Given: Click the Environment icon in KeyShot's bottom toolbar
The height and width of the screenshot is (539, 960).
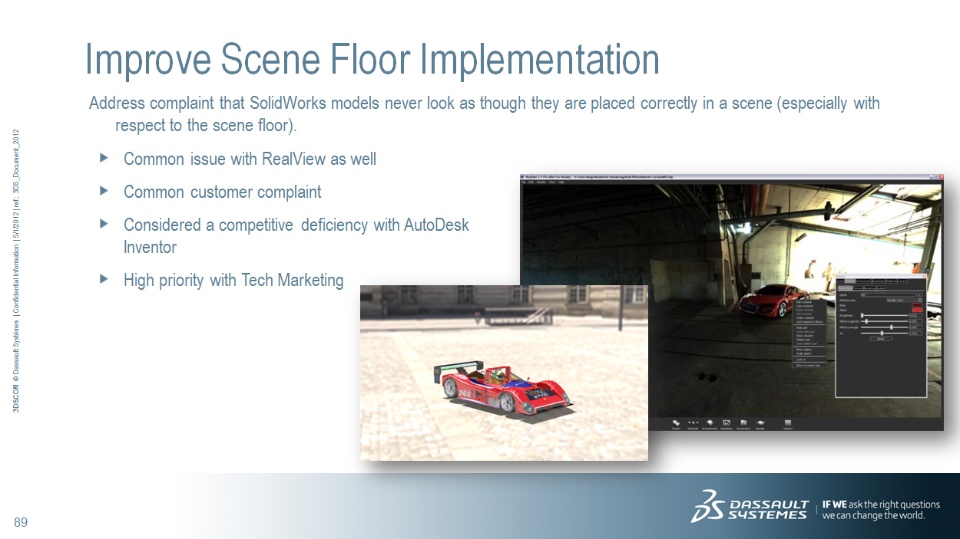Looking at the screenshot, I should (710, 424).
